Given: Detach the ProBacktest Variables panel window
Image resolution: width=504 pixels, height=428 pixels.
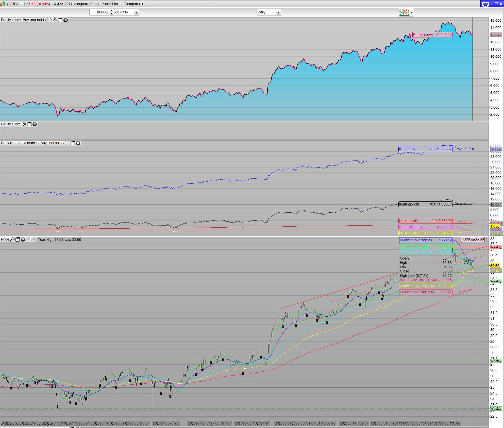Looking at the screenshot, I should 73,143.
